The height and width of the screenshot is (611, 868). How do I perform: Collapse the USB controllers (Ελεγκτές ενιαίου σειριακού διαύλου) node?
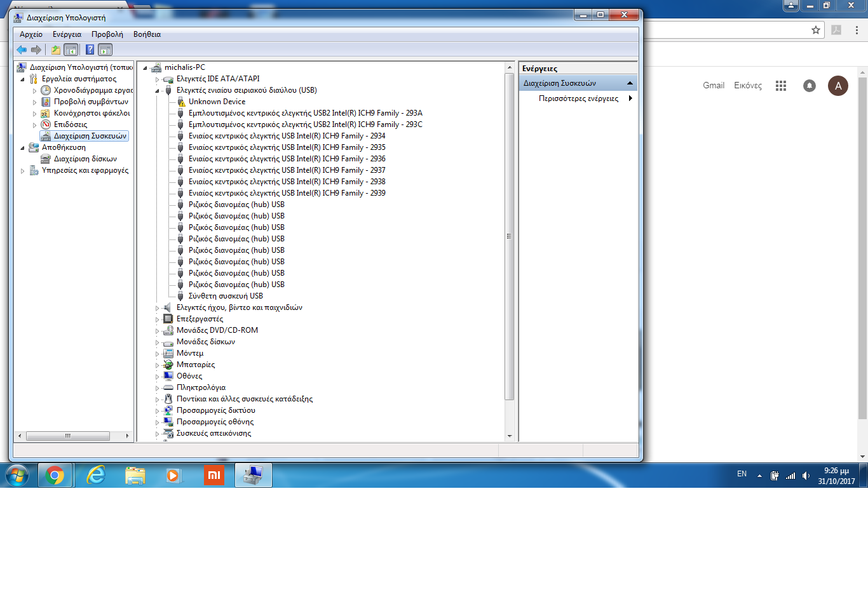coord(158,91)
